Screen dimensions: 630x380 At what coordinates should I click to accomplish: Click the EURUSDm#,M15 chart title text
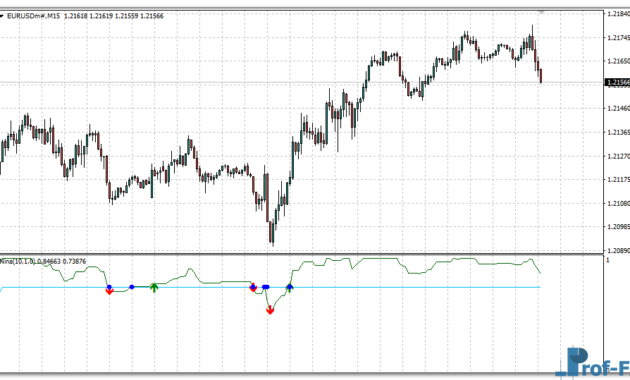34,16
